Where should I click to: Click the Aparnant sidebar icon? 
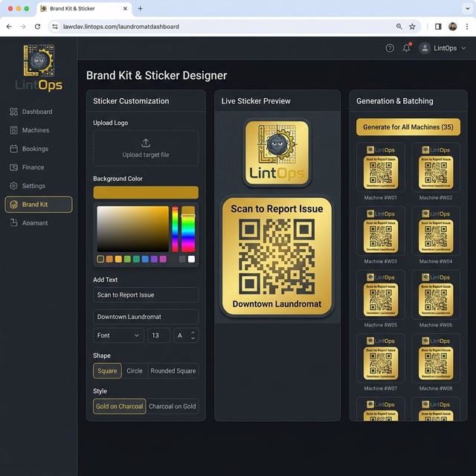click(x=13, y=223)
